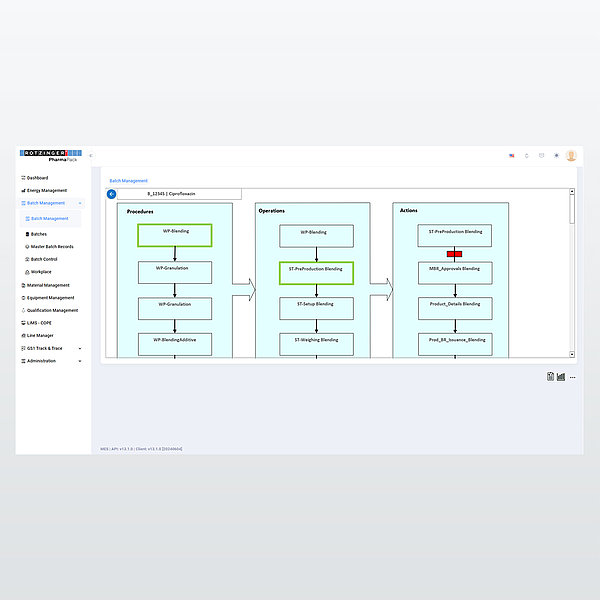The image size is (600, 600).
Task: Open the language flag selector
Action: (x=512, y=156)
